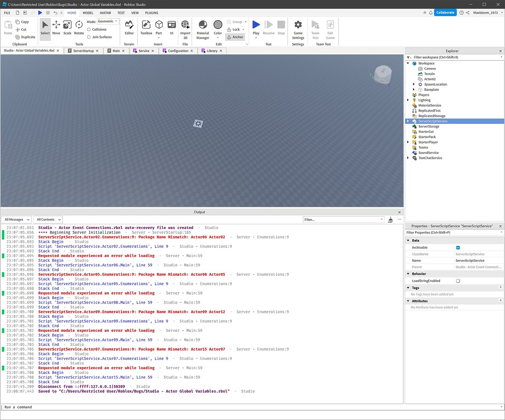505x420 pixels.
Task: Insert a new Part
Action: (x=159, y=26)
